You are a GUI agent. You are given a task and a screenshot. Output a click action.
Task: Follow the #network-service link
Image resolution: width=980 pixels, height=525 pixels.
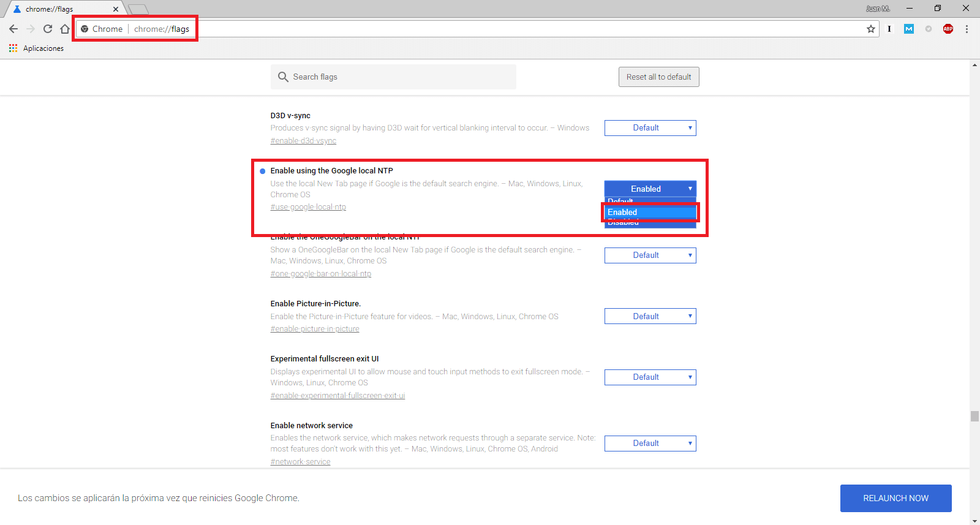[300, 462]
